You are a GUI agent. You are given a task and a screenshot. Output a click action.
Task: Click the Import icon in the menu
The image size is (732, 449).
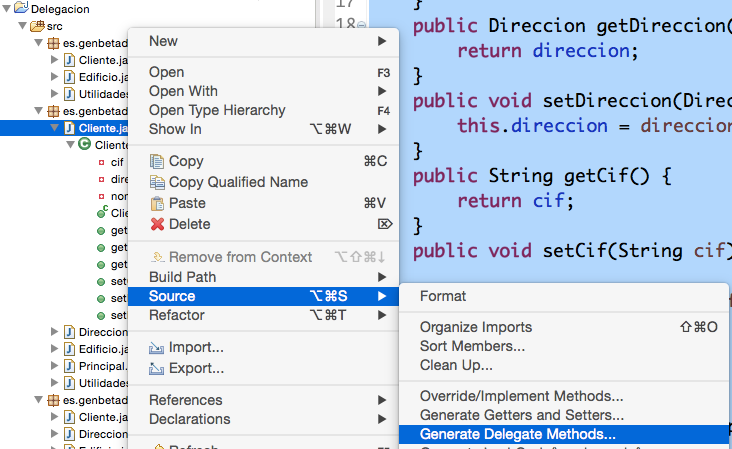click(x=157, y=348)
